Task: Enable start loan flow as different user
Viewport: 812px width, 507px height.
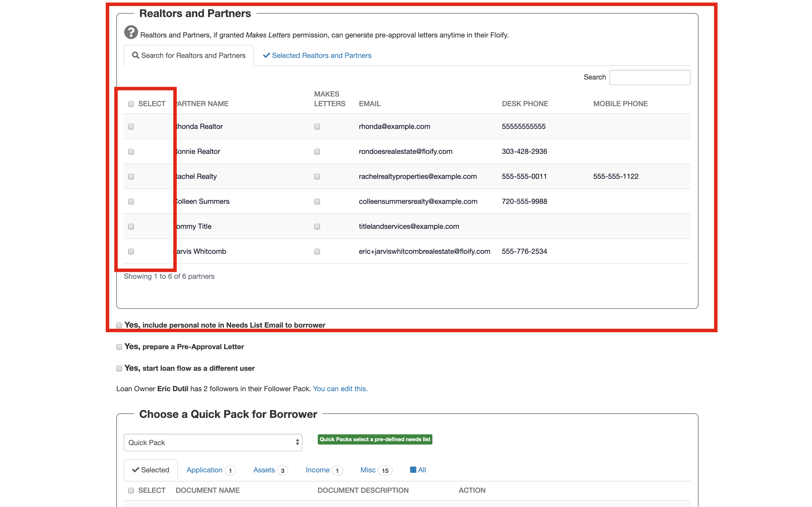Action: coord(119,368)
